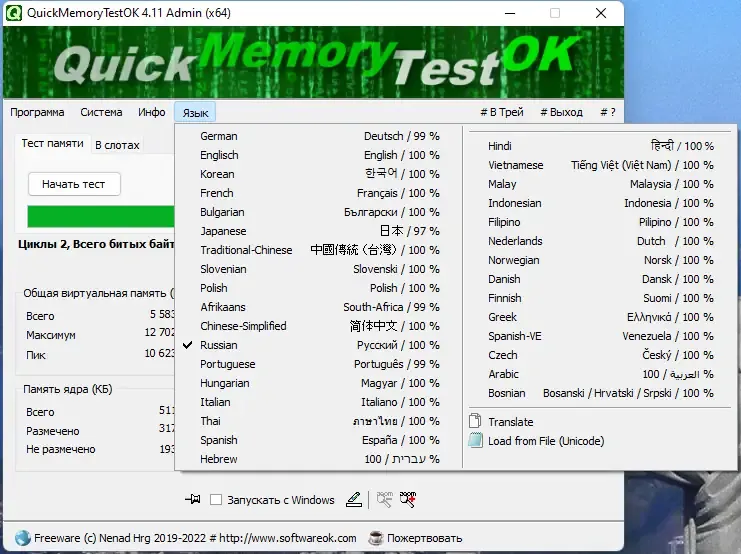
Task: Select Danish language
Action: (600, 279)
